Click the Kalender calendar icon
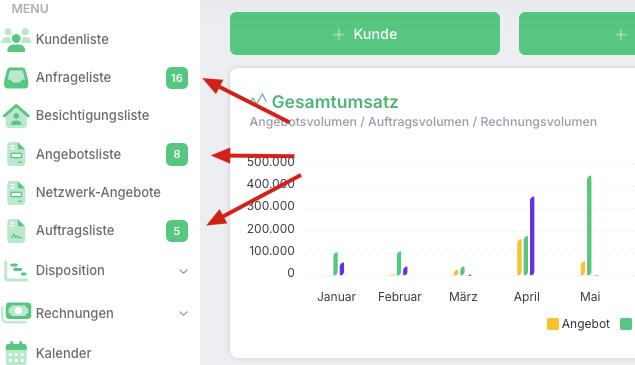The image size is (635, 365). click(x=16, y=353)
